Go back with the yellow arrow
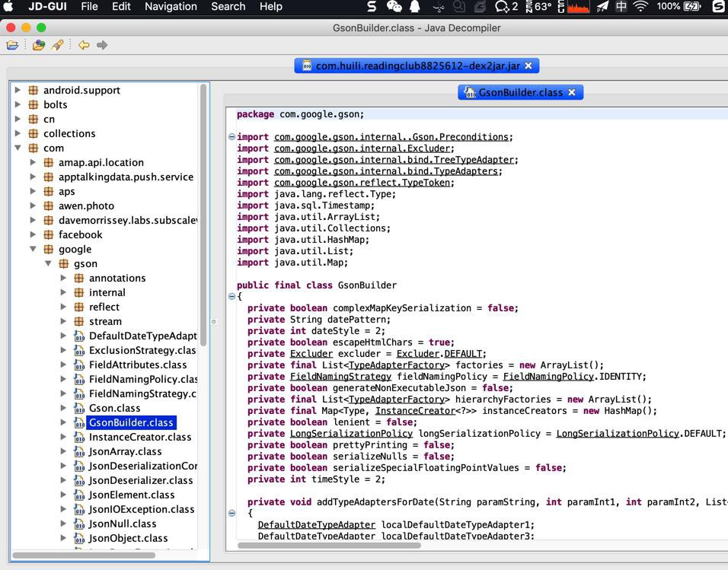 (x=84, y=45)
